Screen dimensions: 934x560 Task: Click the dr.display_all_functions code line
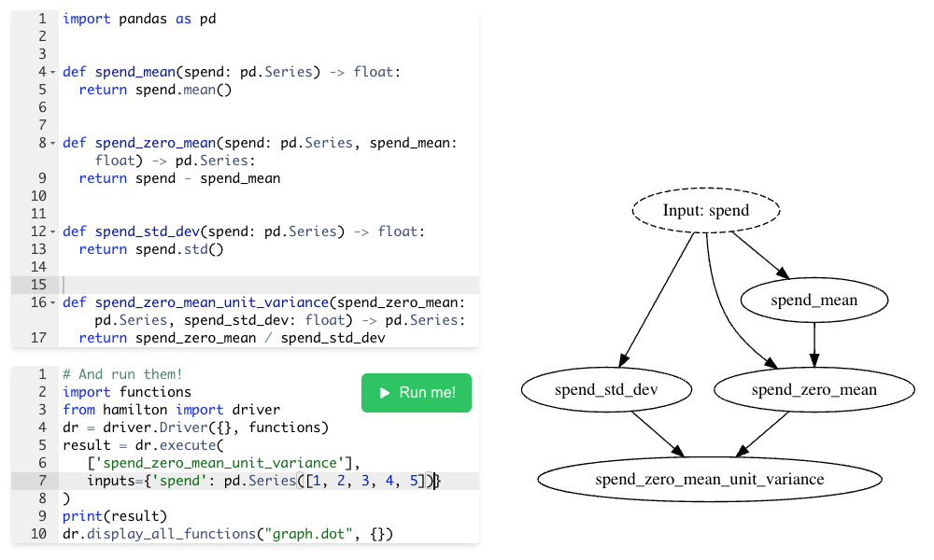click(x=228, y=534)
